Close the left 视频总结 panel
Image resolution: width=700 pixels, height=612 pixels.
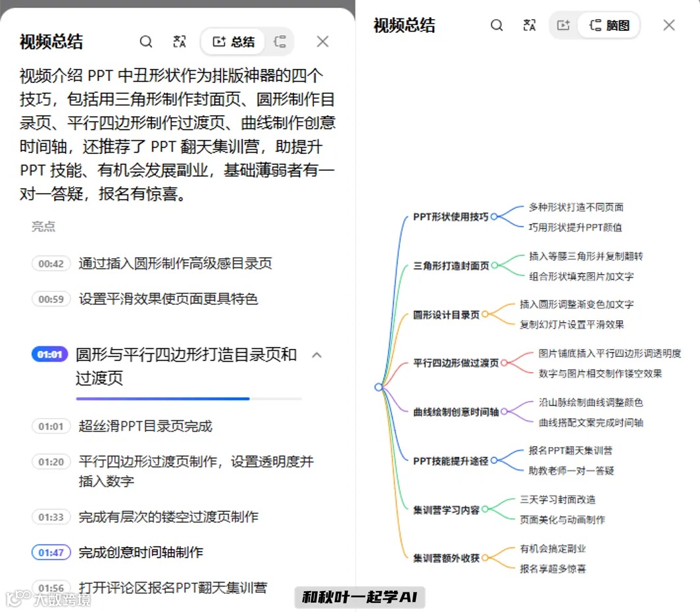pos(323,41)
